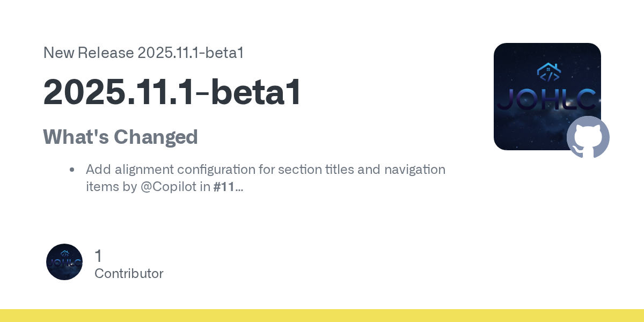Click the "Contributor" label
Screen dimensions: 644x322
(x=129, y=273)
